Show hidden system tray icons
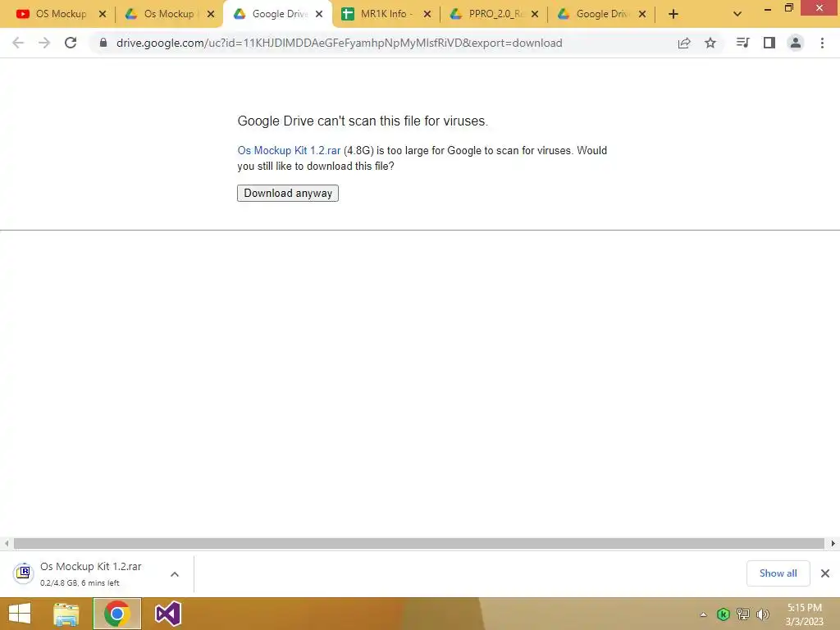 (703, 614)
